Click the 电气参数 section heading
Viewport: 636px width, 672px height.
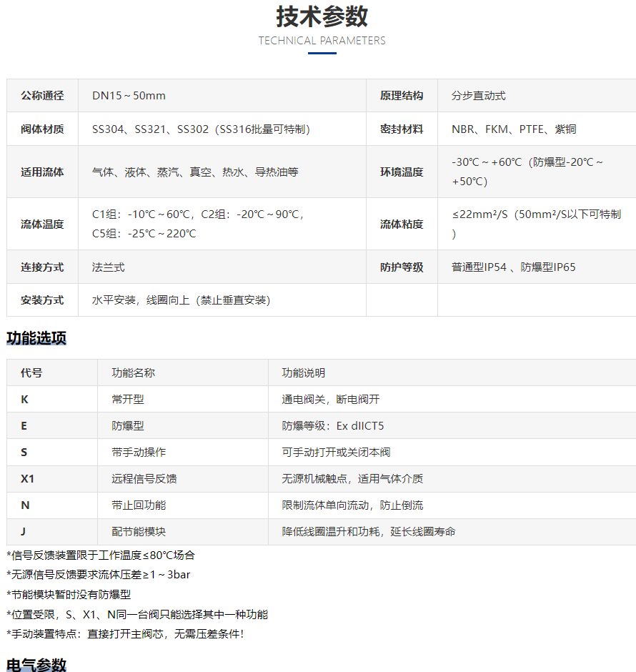(x=36, y=664)
